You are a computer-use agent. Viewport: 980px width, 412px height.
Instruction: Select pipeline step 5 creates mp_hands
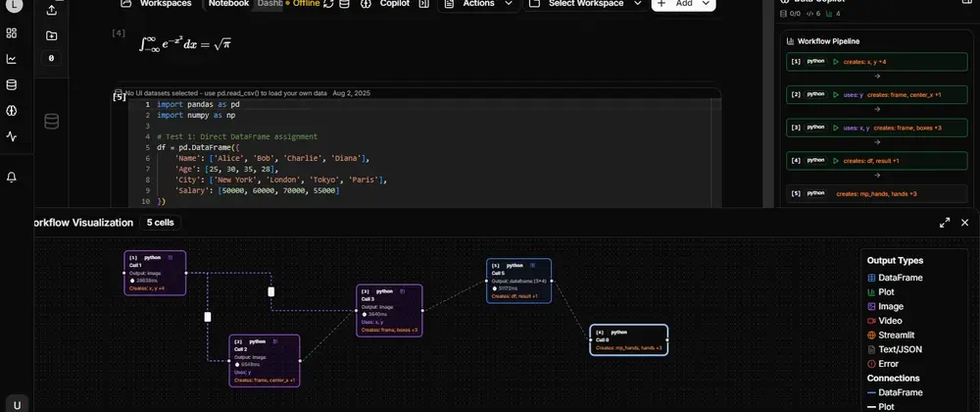click(877, 194)
